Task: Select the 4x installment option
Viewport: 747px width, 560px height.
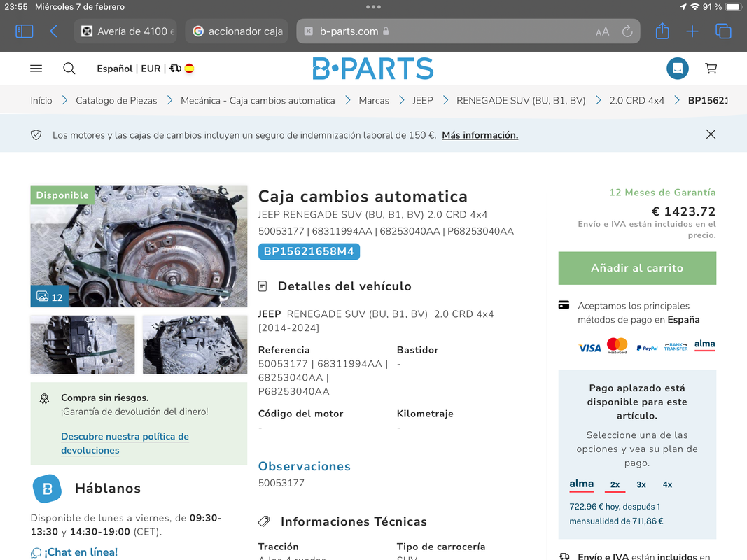Action: [667, 485]
